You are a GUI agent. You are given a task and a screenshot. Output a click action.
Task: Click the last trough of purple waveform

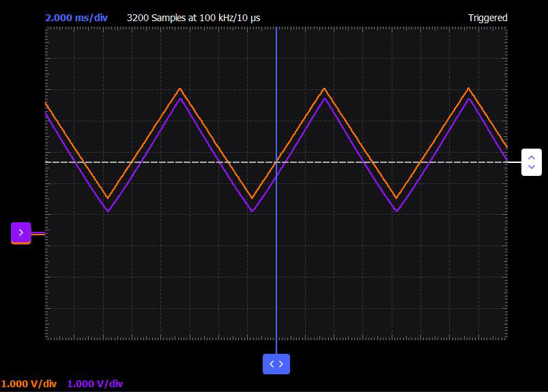click(x=396, y=211)
